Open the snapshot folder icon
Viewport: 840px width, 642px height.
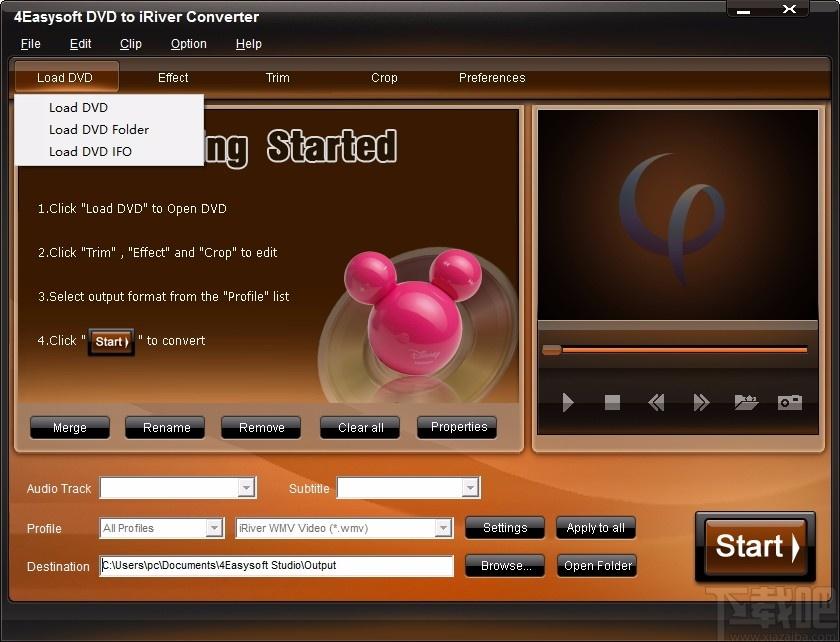pos(746,402)
